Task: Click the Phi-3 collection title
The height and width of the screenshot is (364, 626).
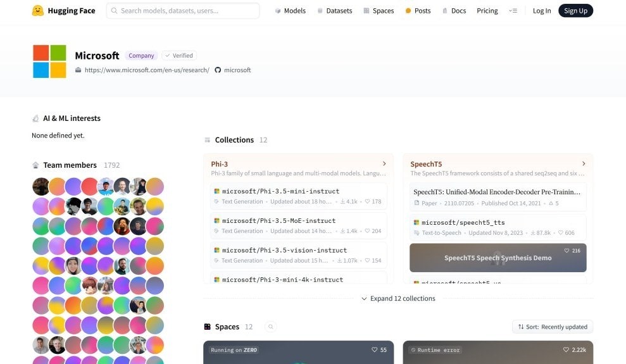Action: [x=219, y=164]
